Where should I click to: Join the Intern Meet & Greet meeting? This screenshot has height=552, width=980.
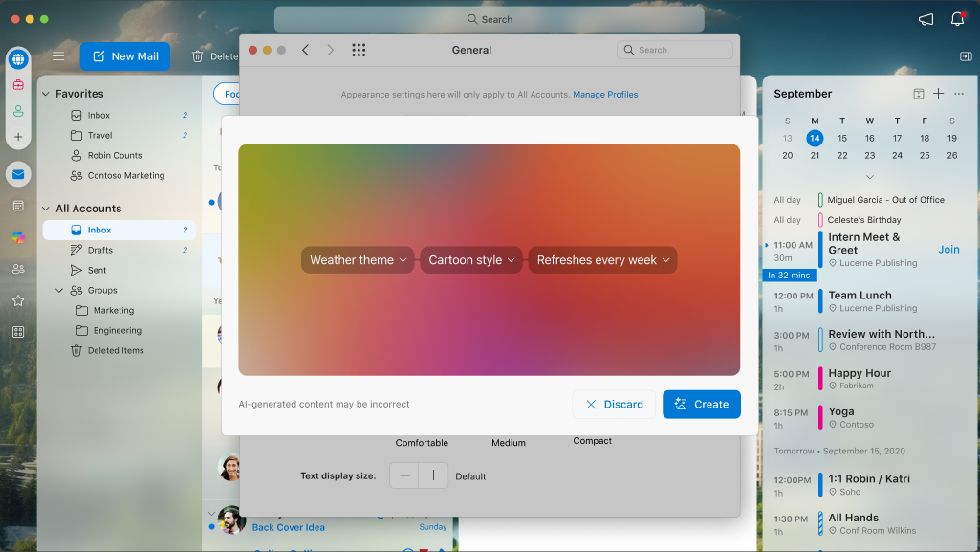coord(947,249)
